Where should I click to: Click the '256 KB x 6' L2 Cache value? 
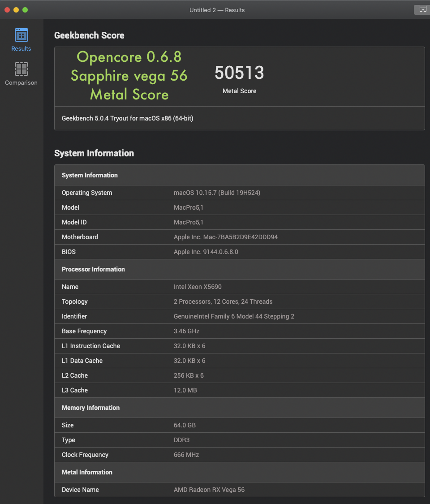pyautogui.click(x=189, y=375)
